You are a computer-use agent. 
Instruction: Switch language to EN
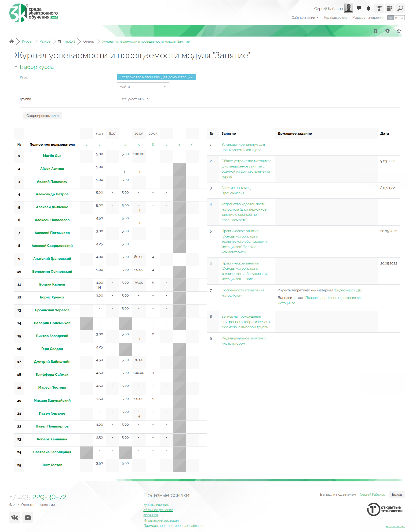tap(396, 18)
